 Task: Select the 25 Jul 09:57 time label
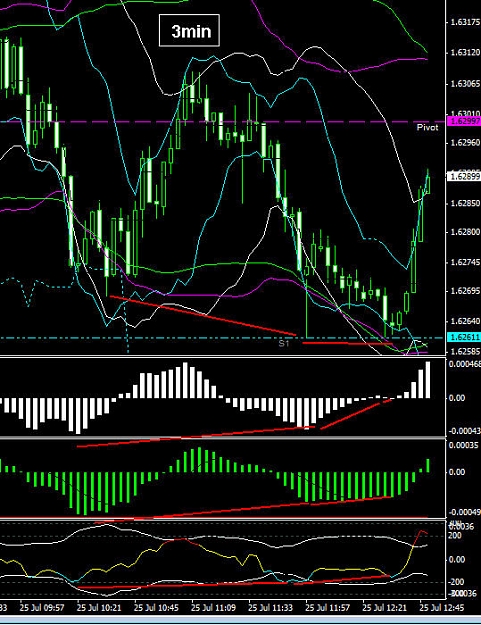click(42, 608)
